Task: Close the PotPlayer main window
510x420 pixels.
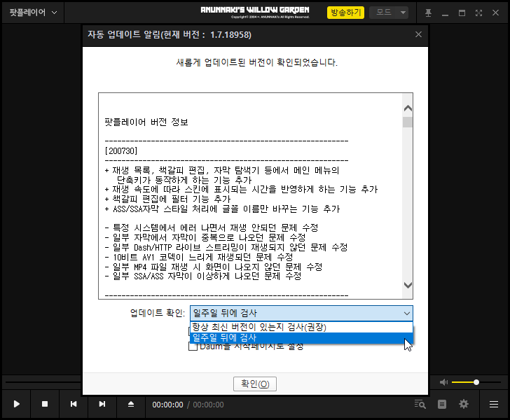Action: click(495, 13)
